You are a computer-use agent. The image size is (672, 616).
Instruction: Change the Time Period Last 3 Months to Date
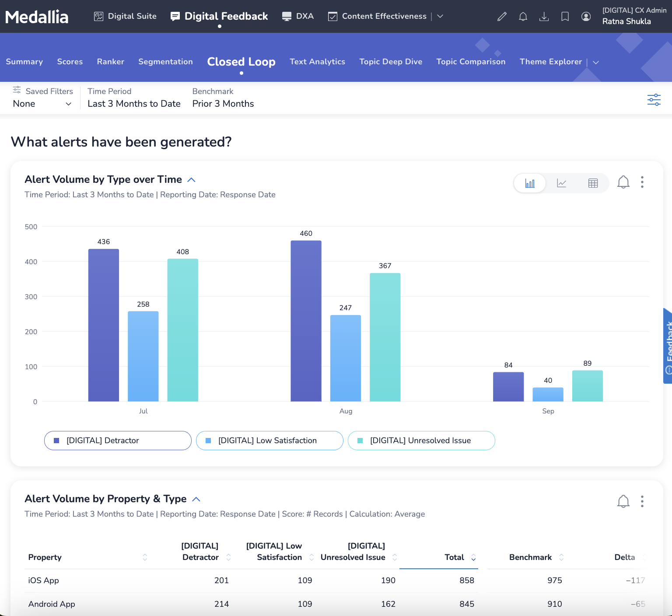134,104
